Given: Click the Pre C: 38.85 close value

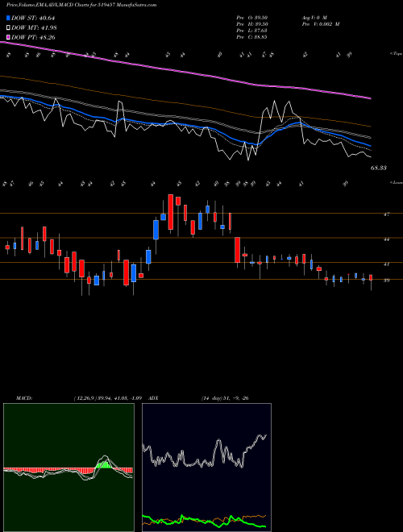Looking at the screenshot, I should pos(251,37).
